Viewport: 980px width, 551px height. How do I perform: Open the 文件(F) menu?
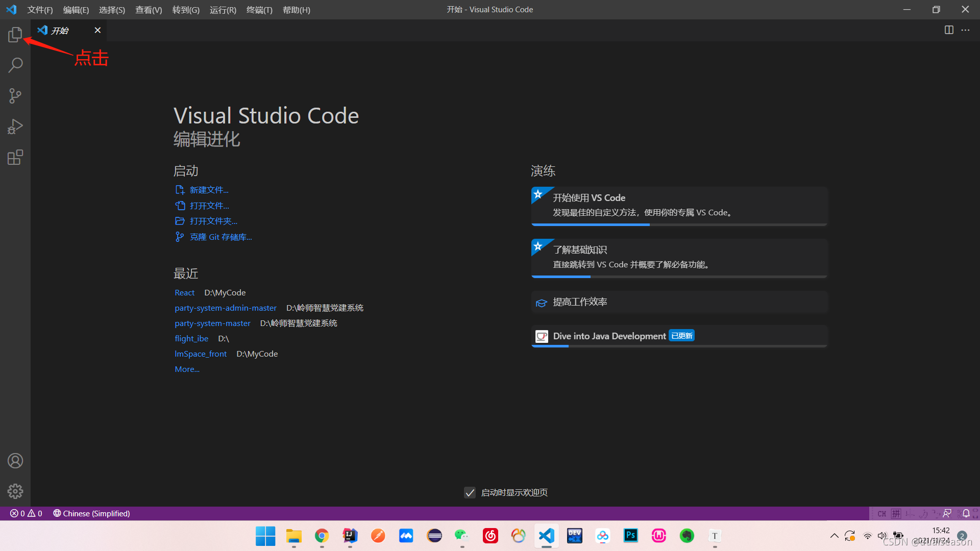pyautogui.click(x=40, y=10)
